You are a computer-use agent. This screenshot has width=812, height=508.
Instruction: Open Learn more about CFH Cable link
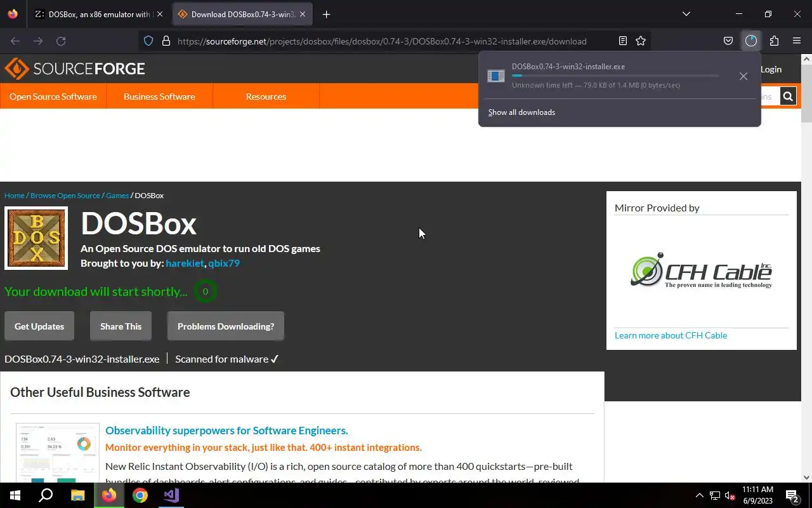click(x=671, y=335)
